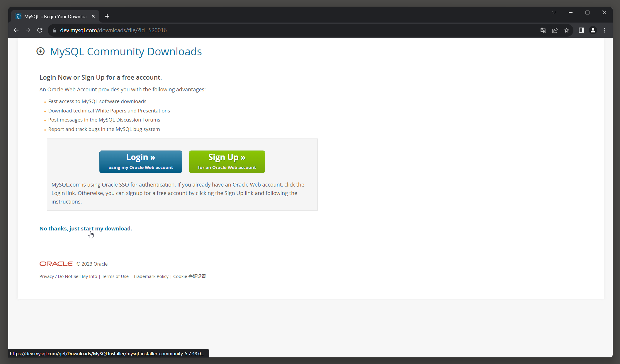Click No thanks, just start my download
Image resolution: width=620 pixels, height=364 pixels.
point(86,228)
